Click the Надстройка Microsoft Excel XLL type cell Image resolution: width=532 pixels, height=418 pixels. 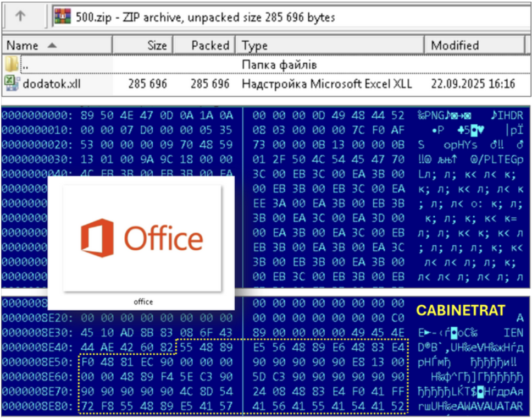click(x=326, y=84)
